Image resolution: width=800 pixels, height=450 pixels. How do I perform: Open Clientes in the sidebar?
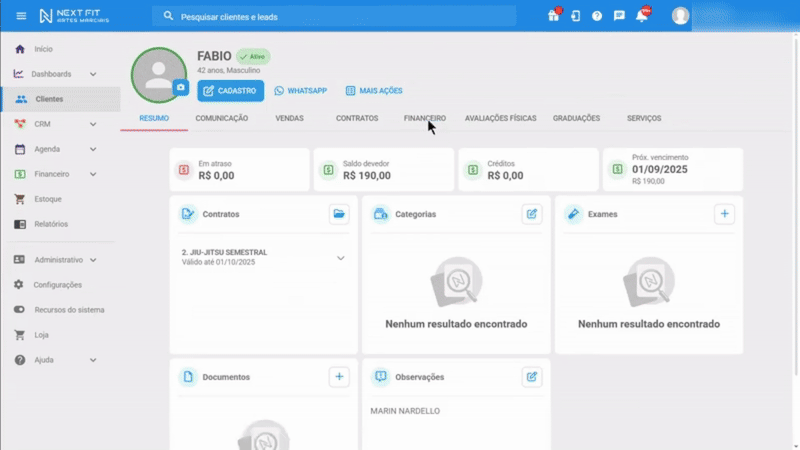(x=61, y=99)
